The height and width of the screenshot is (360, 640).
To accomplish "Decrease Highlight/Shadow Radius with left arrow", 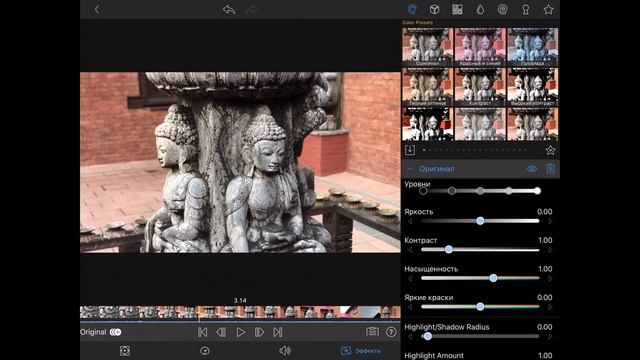I will (x=410, y=336).
